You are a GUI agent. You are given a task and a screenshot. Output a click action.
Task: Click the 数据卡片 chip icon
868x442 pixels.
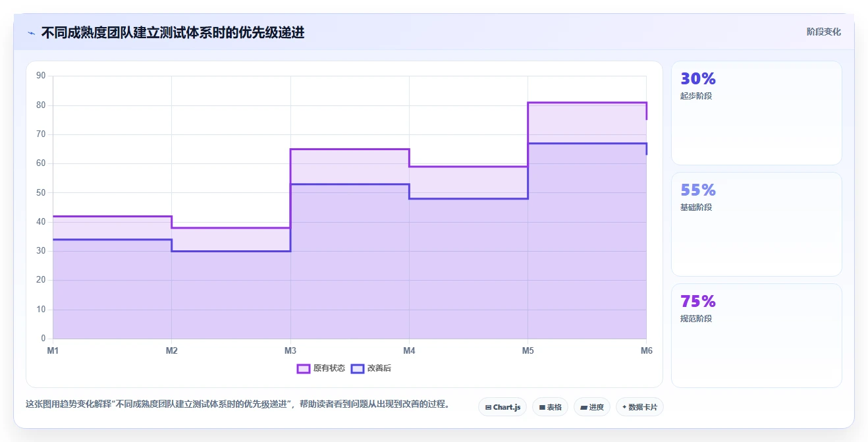coord(624,407)
